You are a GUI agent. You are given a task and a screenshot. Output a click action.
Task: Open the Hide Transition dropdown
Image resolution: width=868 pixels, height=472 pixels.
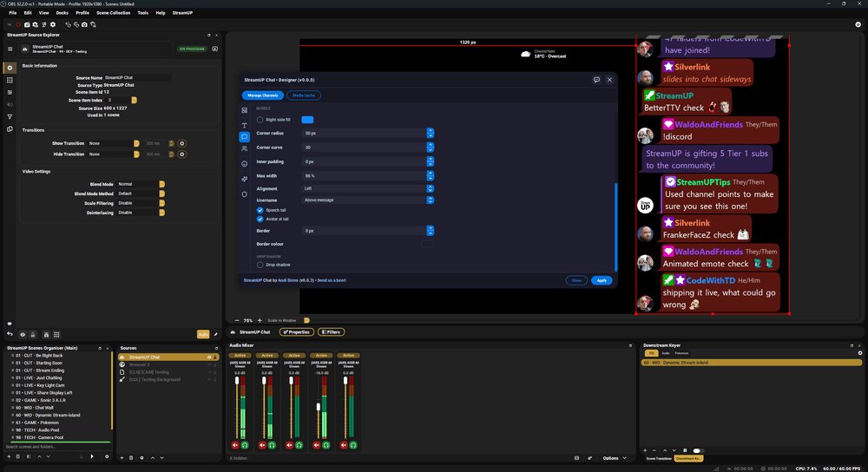(114, 154)
